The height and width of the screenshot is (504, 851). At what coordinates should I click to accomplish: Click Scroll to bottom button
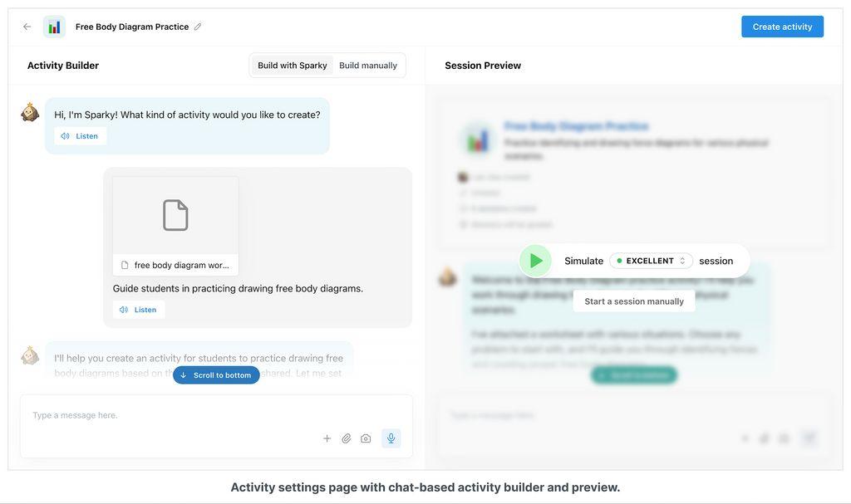pos(216,374)
